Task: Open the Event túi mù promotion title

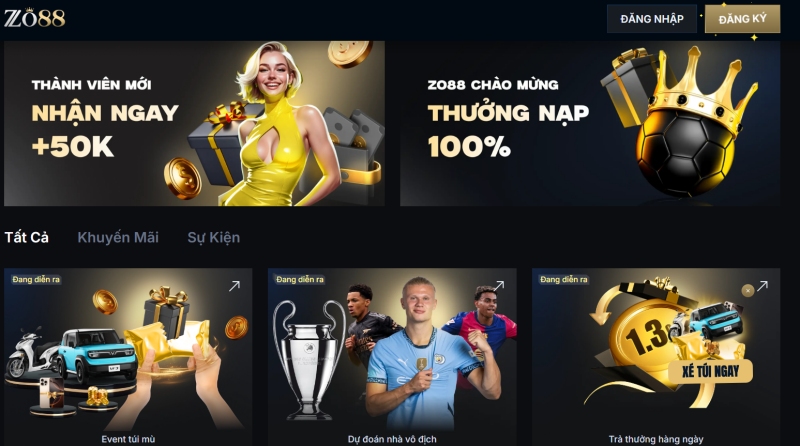Action: click(128, 439)
